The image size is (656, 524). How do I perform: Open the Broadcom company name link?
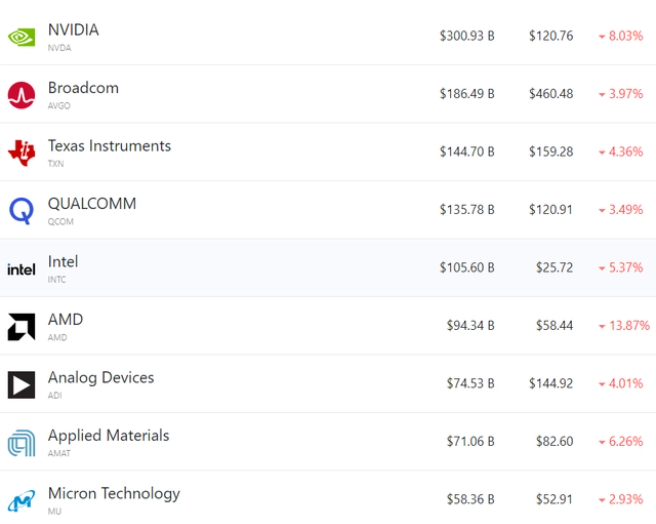pyautogui.click(x=83, y=88)
